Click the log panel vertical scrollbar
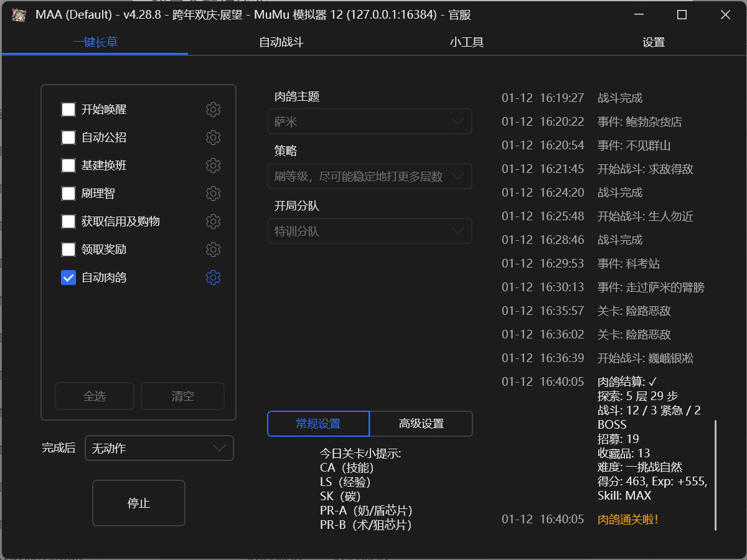This screenshot has width=747, height=560. [715, 475]
